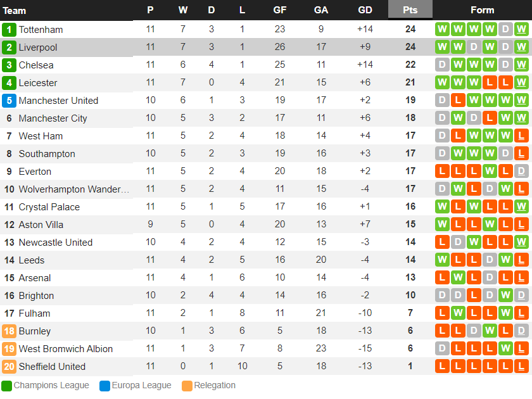Click Tottenham's most recent form result
Screen dimensions: 532x399
coord(521,30)
